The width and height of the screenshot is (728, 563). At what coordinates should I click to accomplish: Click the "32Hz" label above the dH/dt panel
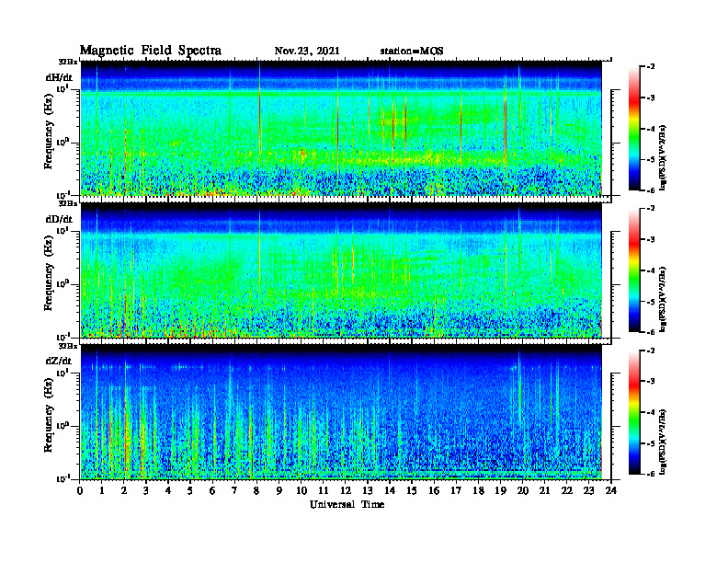click(x=68, y=62)
